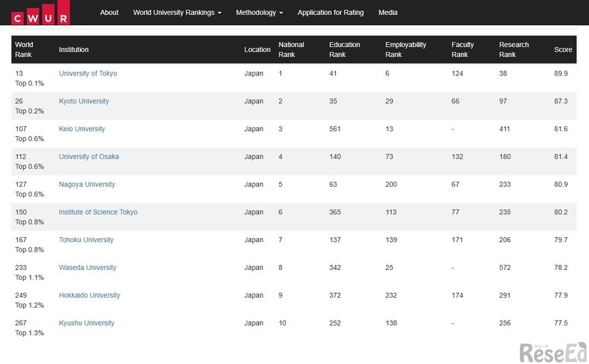Screen dimensions: 589x364
Task: Open the Tohoku University link
Action: [86, 240]
